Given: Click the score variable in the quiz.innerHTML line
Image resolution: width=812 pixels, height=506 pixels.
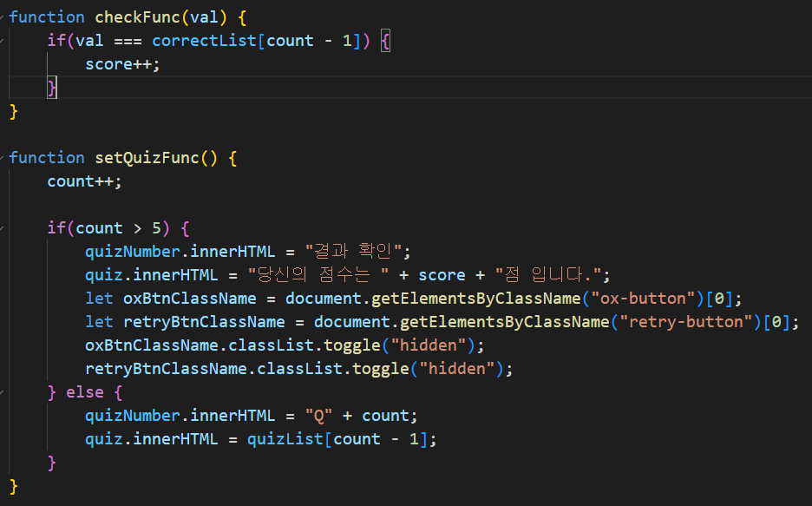Looking at the screenshot, I should [x=442, y=275].
